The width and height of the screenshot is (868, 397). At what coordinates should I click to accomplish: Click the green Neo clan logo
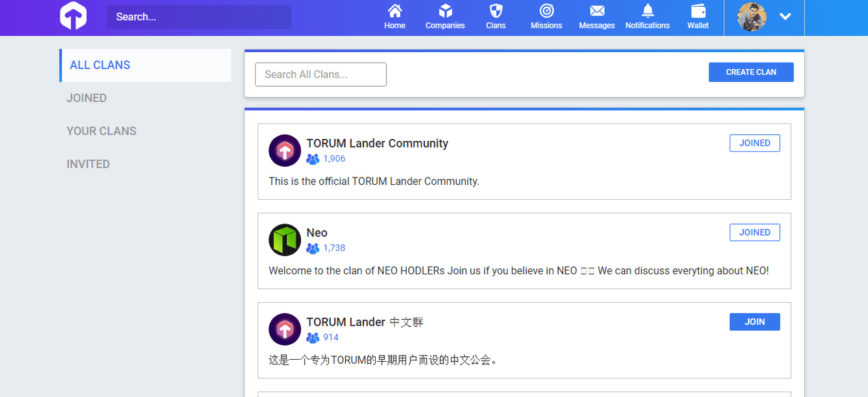[285, 240]
